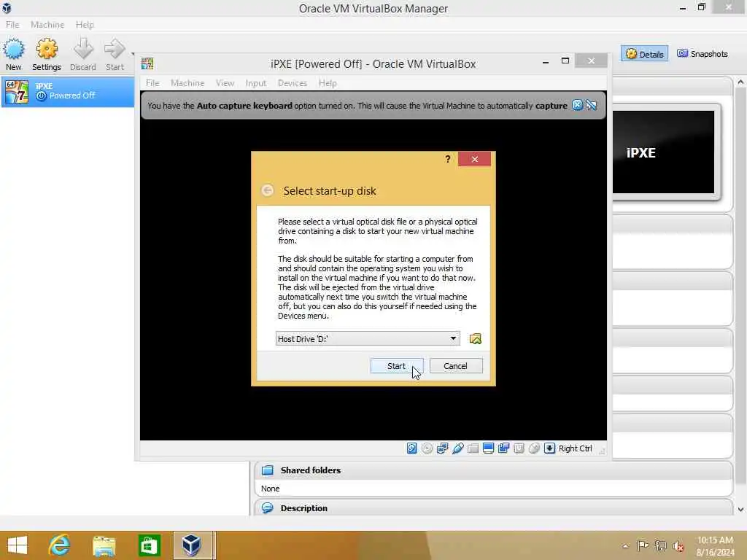Select the iPXE virtual machine entry
The height and width of the screenshot is (560, 747).
coord(68,91)
